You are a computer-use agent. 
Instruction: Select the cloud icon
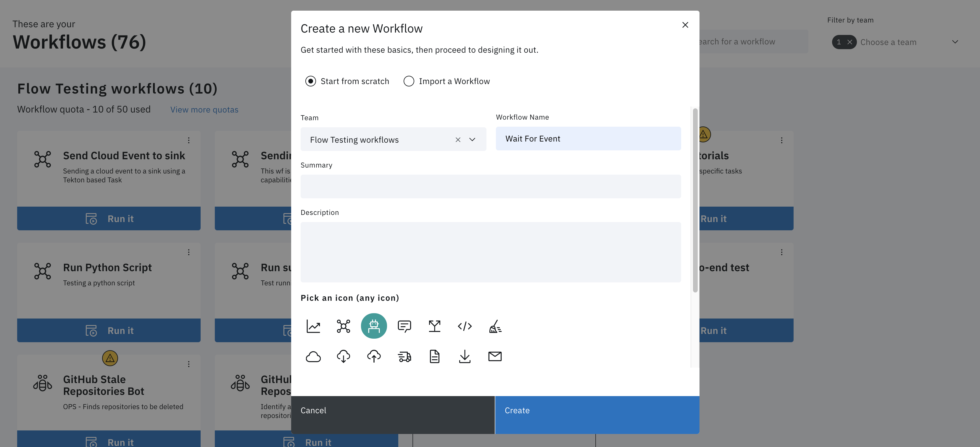click(x=312, y=356)
